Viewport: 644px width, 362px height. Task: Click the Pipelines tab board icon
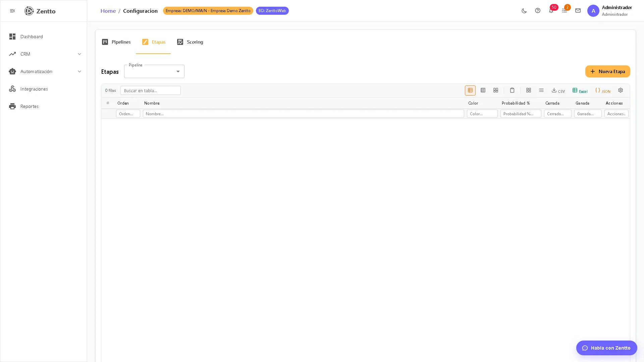tap(105, 42)
